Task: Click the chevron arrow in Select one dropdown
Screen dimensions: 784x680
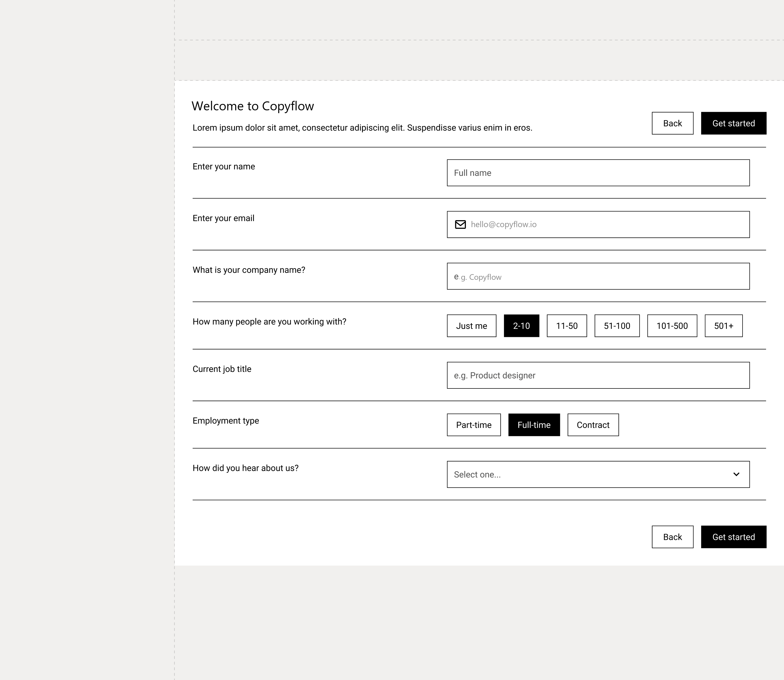Action: [736, 474]
